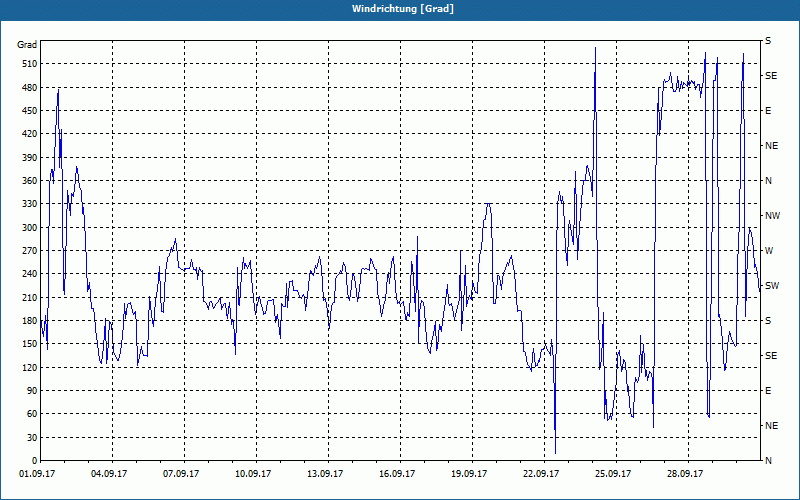
Task: Click the y-axis value 420
Action: coord(30,134)
